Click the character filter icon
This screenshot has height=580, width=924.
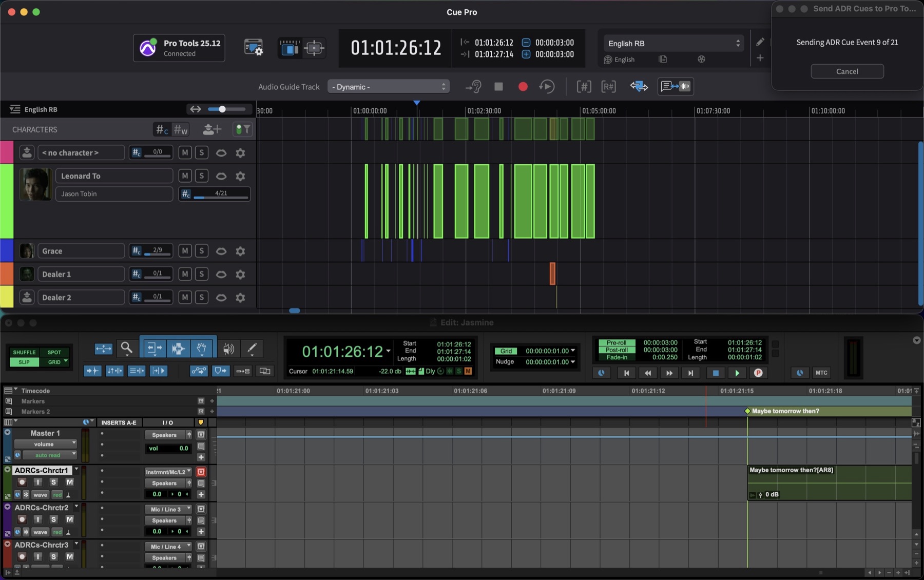point(242,129)
